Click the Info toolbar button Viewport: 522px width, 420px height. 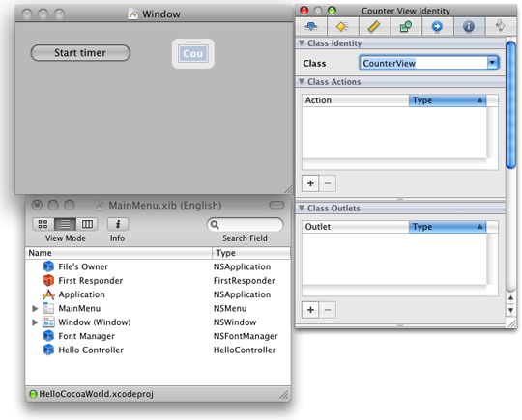click(118, 224)
